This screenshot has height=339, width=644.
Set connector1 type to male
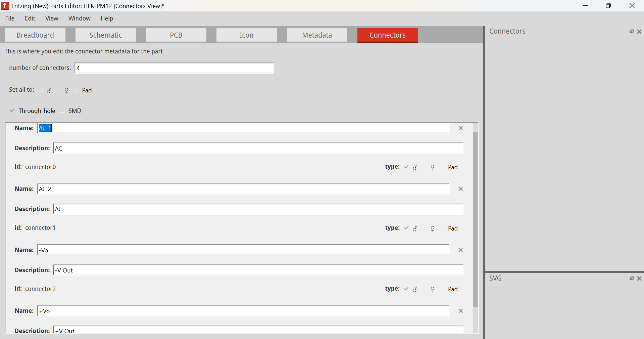tap(411, 228)
